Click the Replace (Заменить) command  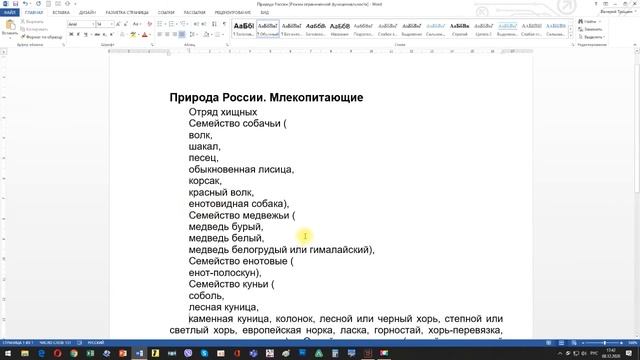tap(590, 29)
